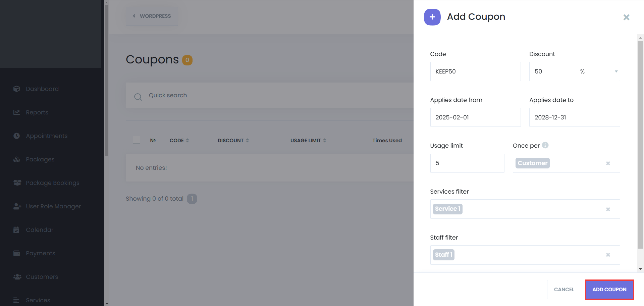Click the info icon beside Once per

point(545,145)
